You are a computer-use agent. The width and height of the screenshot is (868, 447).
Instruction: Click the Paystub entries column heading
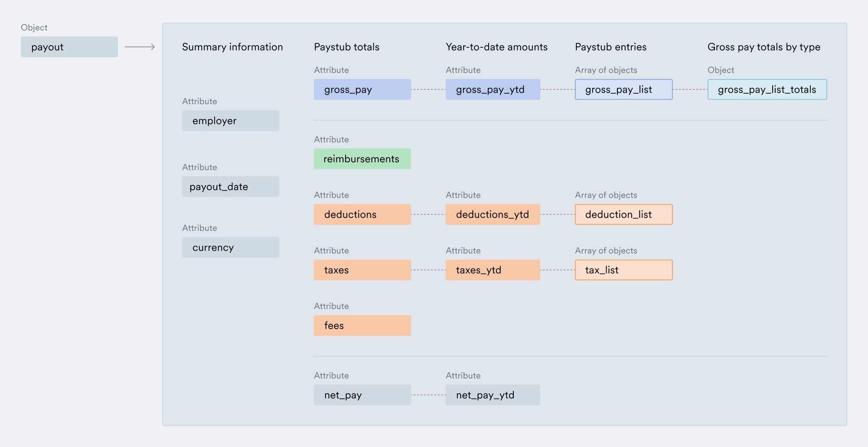click(610, 47)
